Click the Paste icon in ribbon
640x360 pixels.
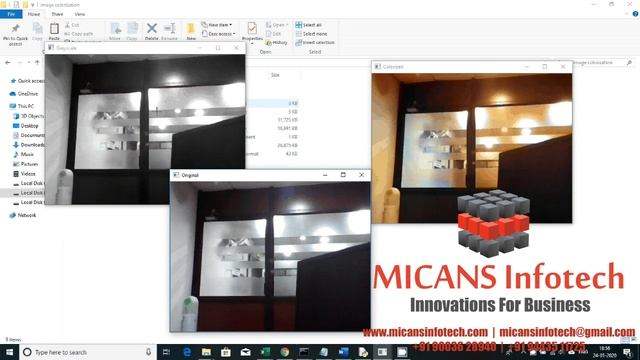click(54, 29)
